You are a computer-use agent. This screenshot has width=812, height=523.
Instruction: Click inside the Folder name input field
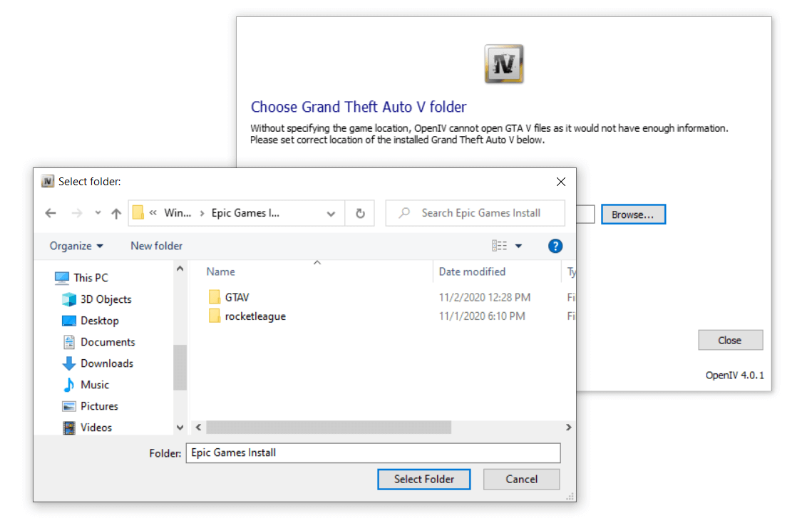371,453
